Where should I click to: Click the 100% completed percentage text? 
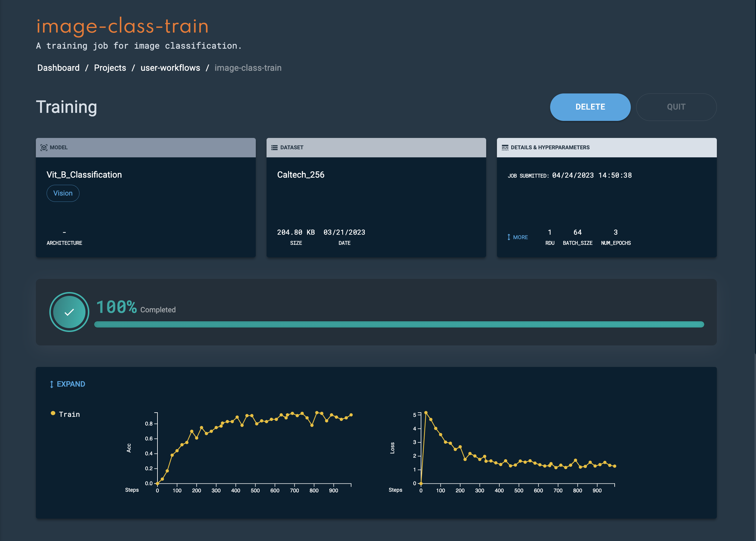click(116, 307)
